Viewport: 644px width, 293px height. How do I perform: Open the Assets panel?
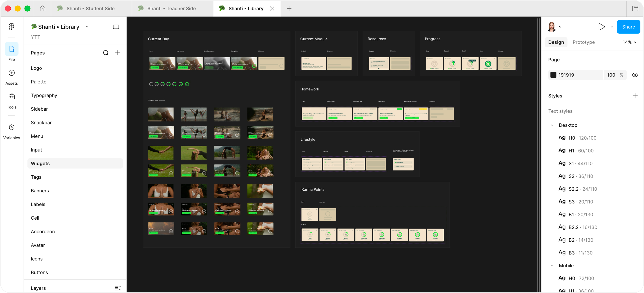click(12, 73)
